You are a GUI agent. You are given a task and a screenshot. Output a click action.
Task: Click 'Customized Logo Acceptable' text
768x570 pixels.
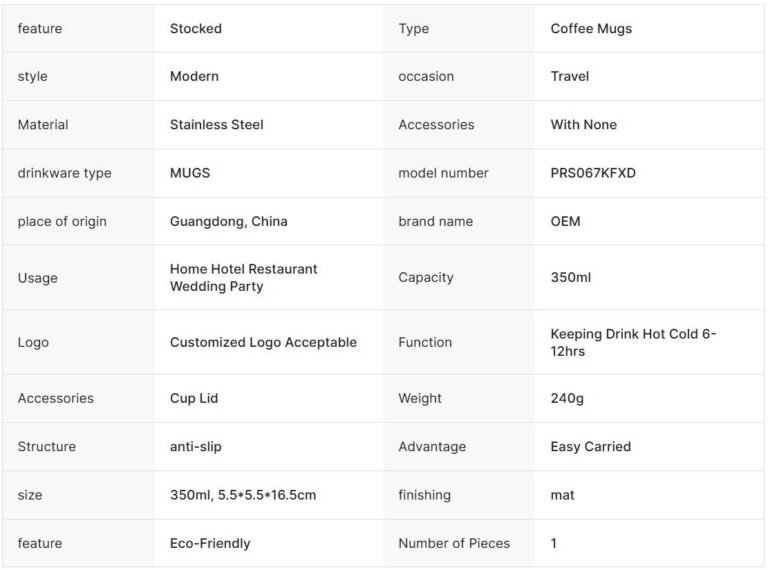(x=263, y=342)
